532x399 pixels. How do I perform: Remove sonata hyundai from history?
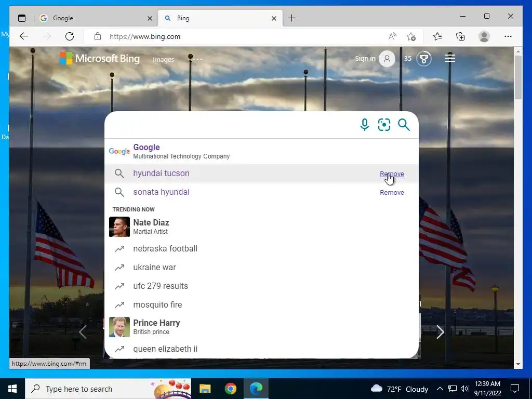pos(392,192)
